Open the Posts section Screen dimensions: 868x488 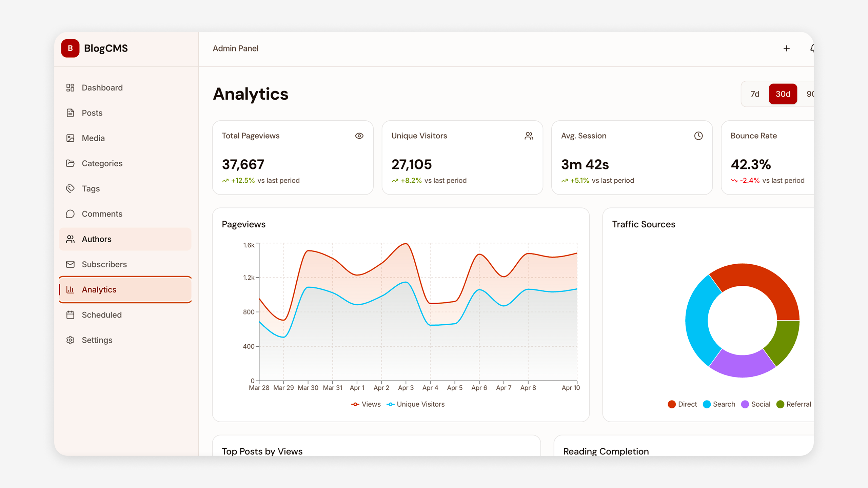[92, 113]
